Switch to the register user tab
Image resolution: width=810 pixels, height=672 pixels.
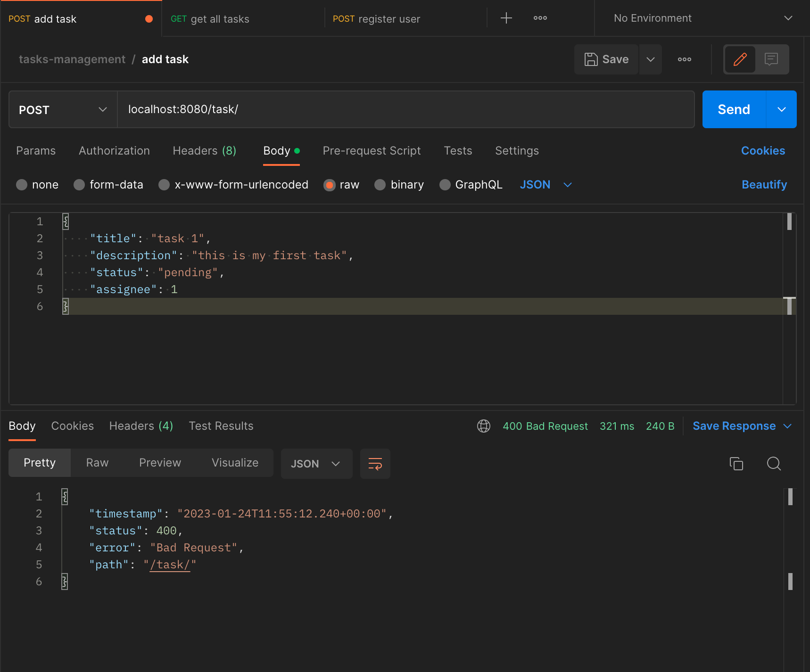[405, 19]
